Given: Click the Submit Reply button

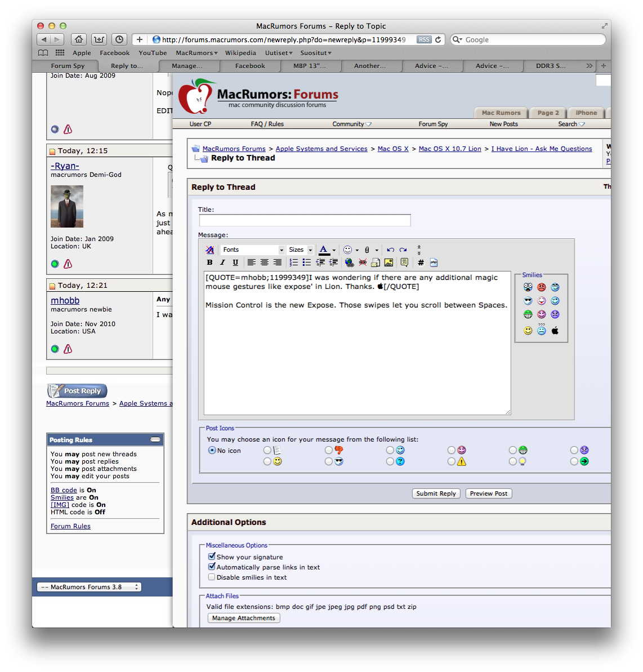Looking at the screenshot, I should click(x=436, y=493).
